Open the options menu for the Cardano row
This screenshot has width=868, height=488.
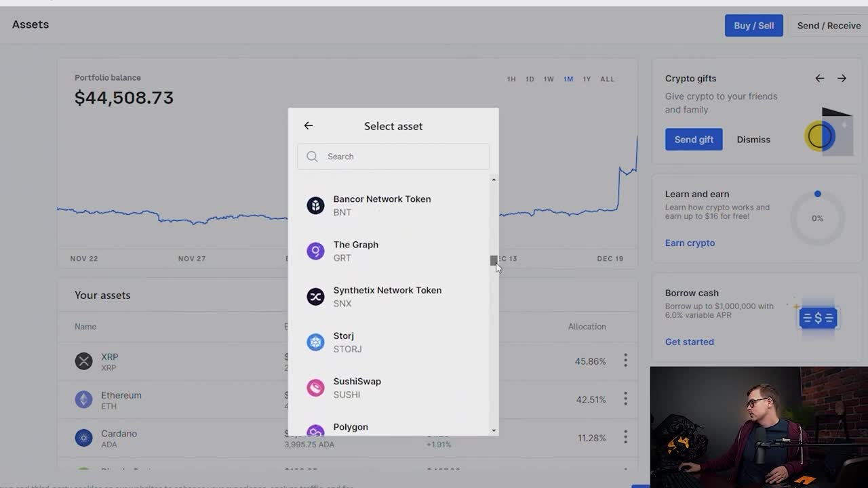(625, 438)
